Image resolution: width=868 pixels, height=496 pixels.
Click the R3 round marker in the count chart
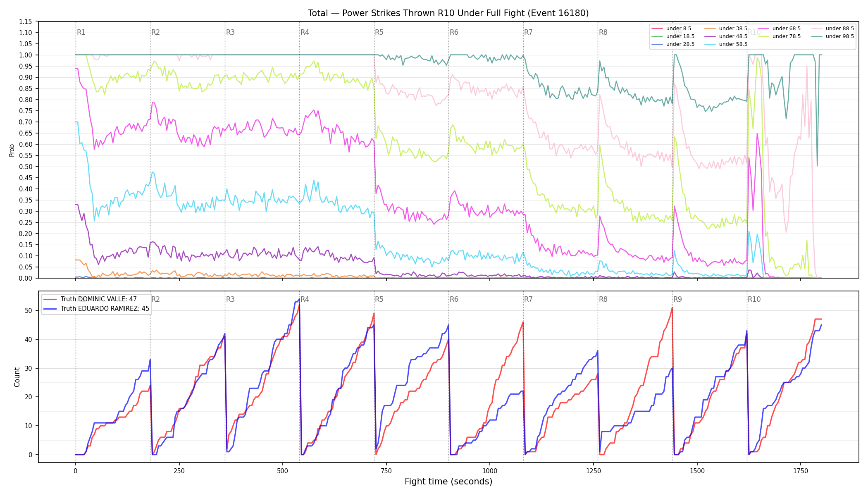click(x=230, y=299)
